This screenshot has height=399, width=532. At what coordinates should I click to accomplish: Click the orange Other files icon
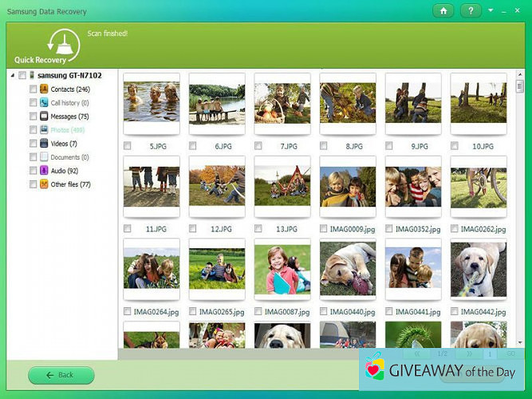44,184
